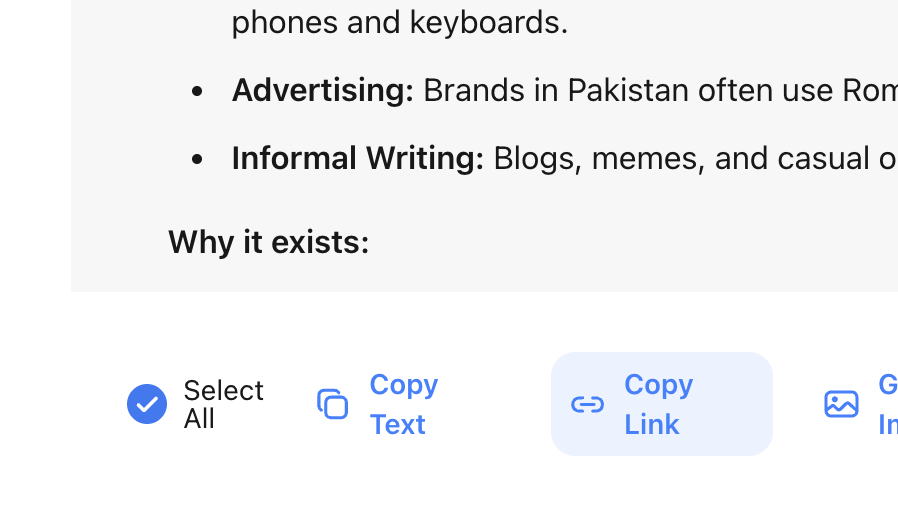Click the word 'All' under Select
The width and height of the screenshot is (898, 522).
coord(199,419)
